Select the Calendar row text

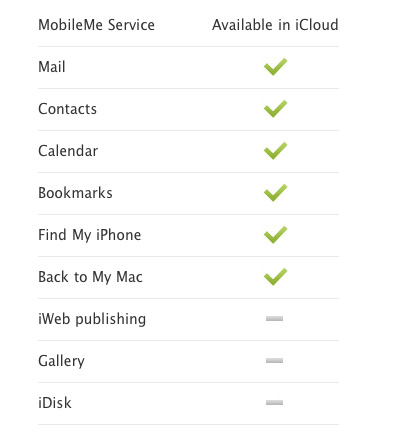coord(68,151)
